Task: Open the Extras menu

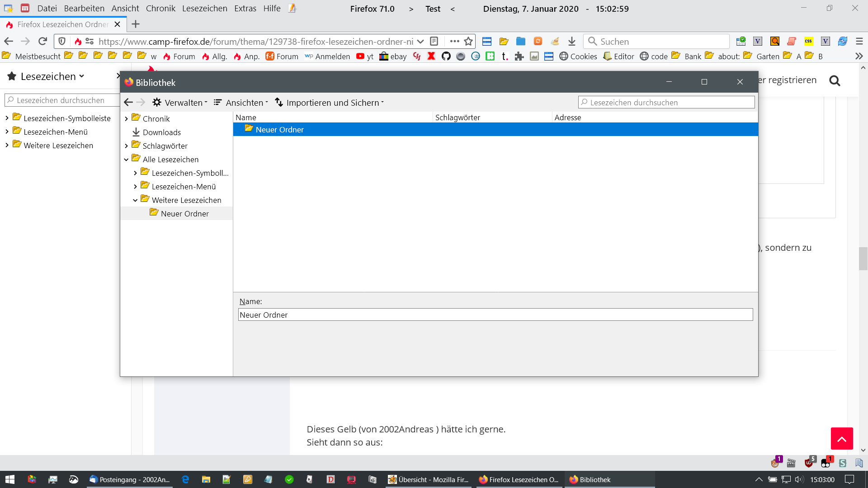Action: point(245,8)
